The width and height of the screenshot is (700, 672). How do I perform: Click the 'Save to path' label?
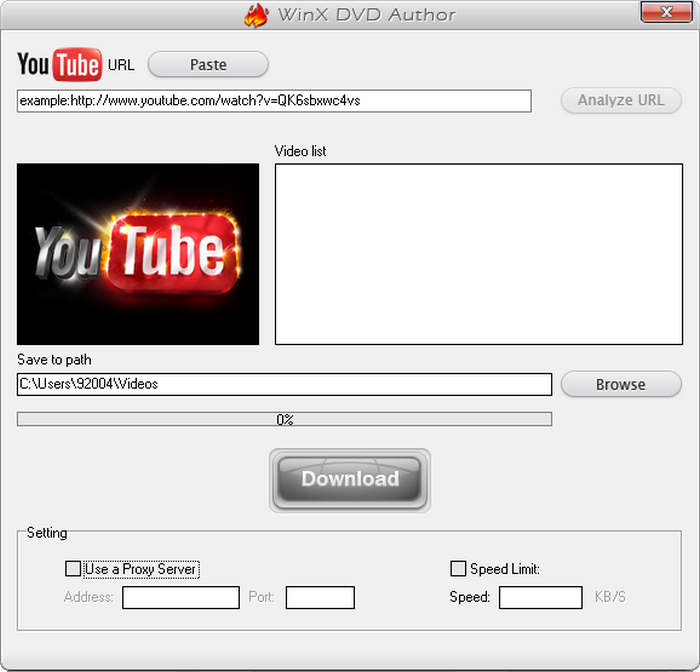point(54,360)
